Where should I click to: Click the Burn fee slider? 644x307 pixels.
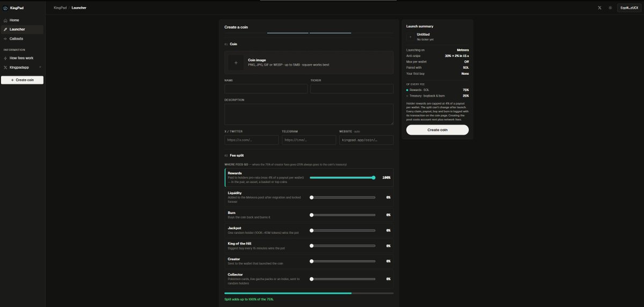tap(342, 215)
